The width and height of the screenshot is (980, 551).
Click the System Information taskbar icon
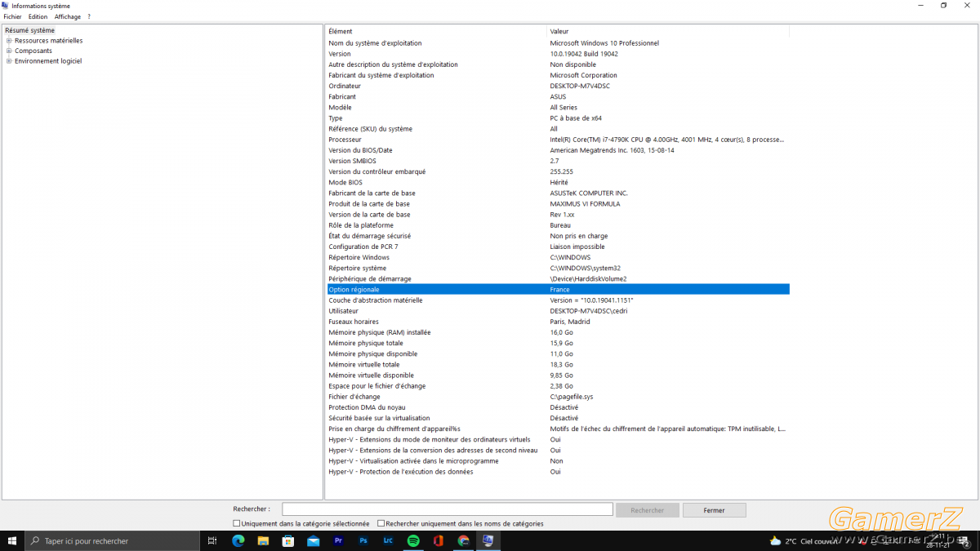click(488, 540)
